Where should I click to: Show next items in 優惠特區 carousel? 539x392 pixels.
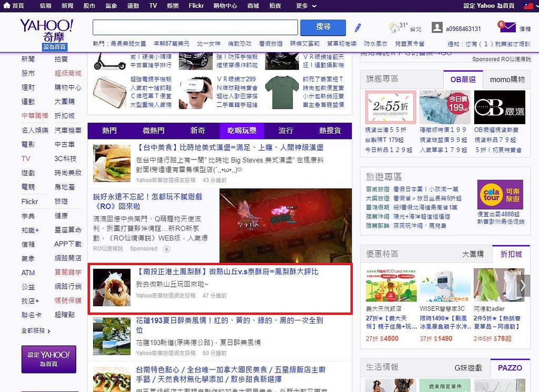click(523, 286)
